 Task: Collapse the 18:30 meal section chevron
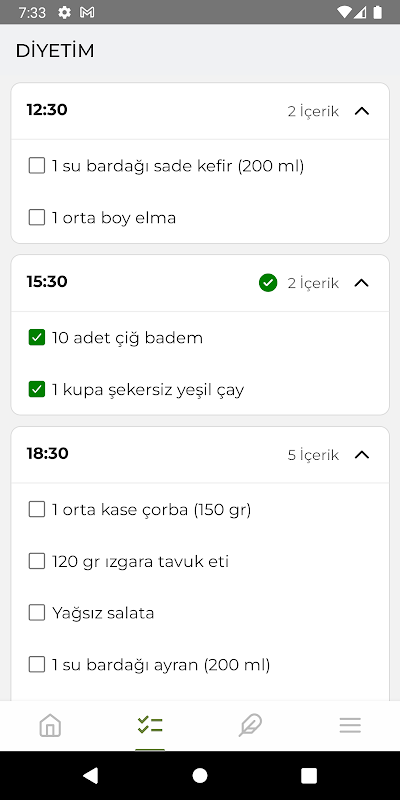point(362,455)
